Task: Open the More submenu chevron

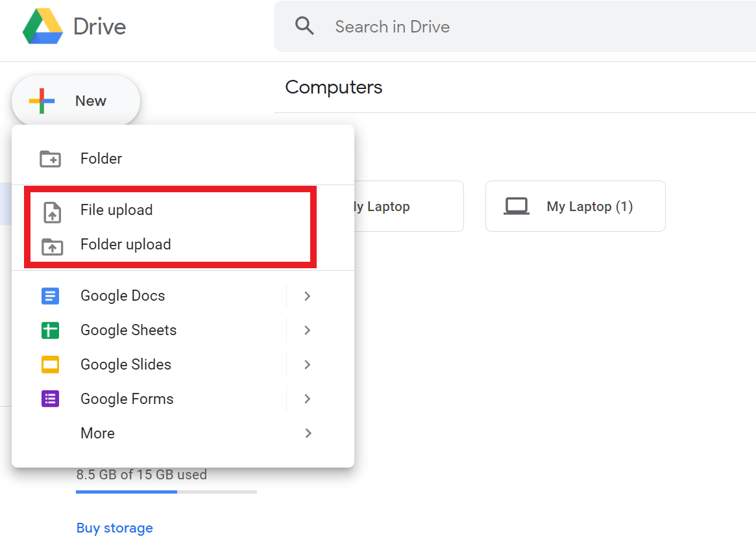Action: click(308, 433)
